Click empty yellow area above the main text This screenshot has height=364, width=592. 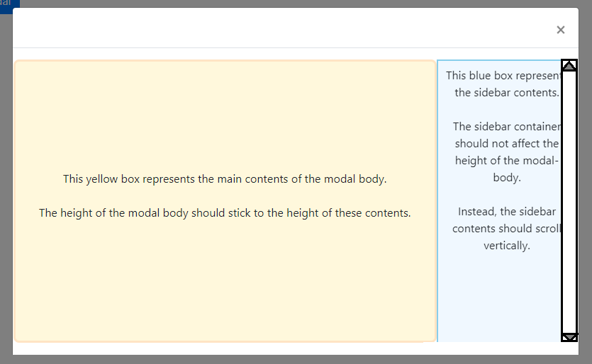[x=225, y=115]
